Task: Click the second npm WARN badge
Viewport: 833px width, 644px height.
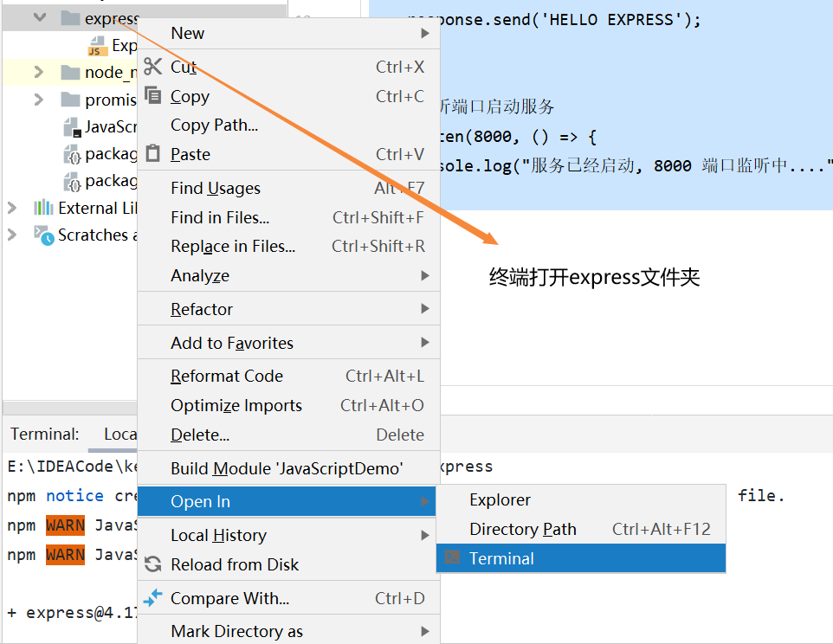Action: click(x=65, y=554)
